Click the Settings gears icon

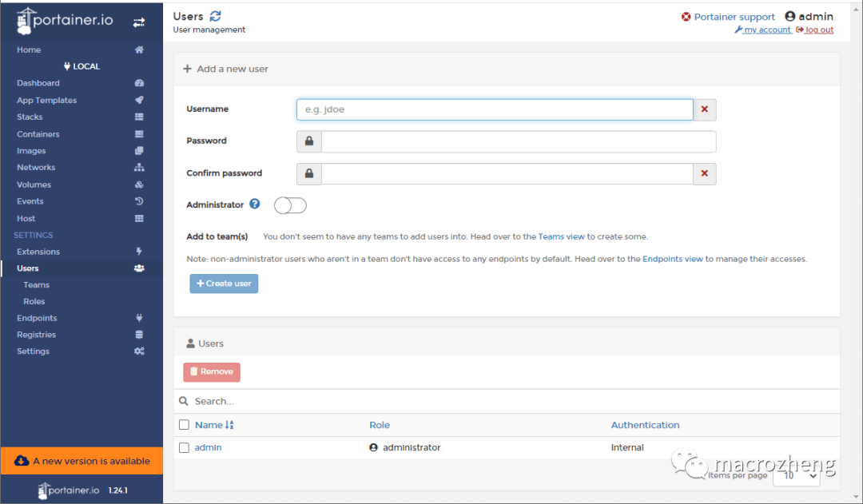[139, 351]
